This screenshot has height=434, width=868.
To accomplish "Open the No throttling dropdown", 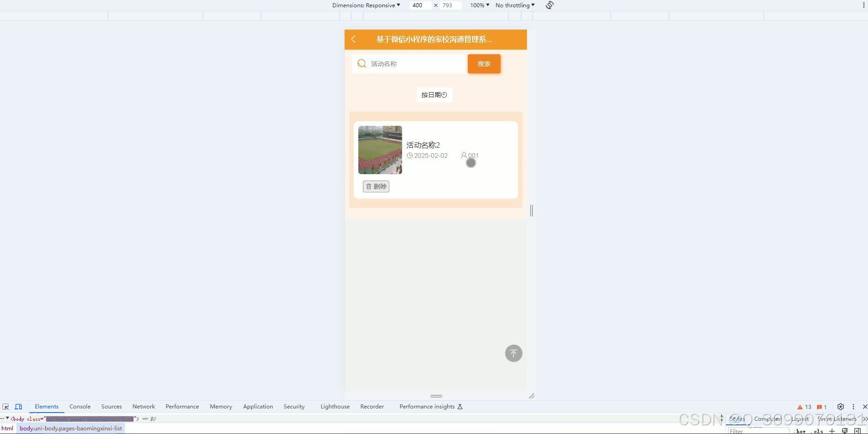I will pos(514,5).
